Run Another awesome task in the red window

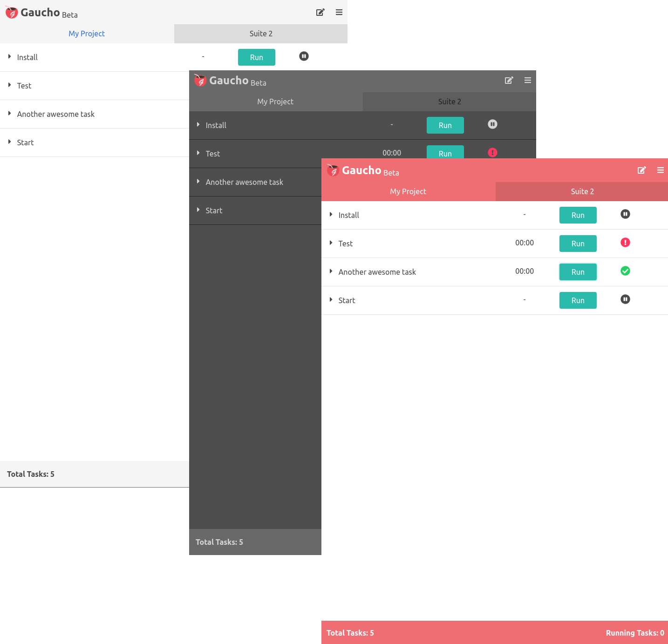click(x=578, y=272)
